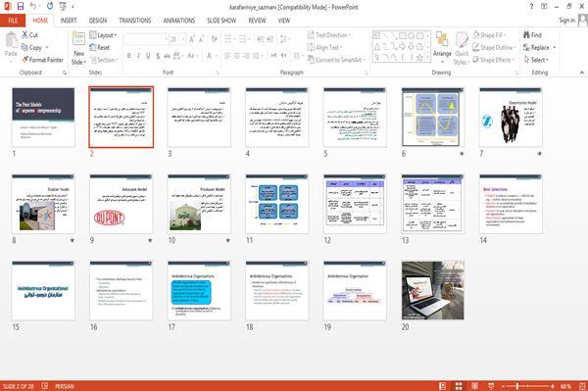Select slide 14 Best Selection thumbnail

(x=511, y=204)
